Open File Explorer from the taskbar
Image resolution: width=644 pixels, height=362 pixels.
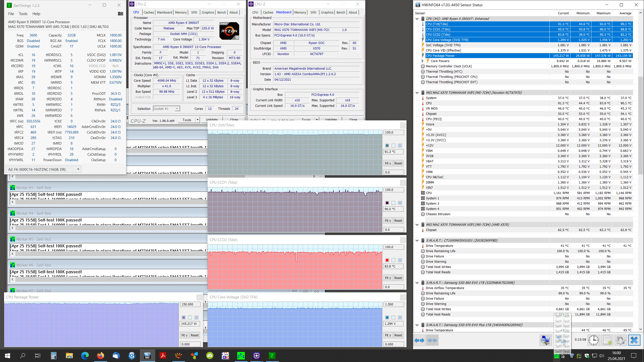point(69,355)
